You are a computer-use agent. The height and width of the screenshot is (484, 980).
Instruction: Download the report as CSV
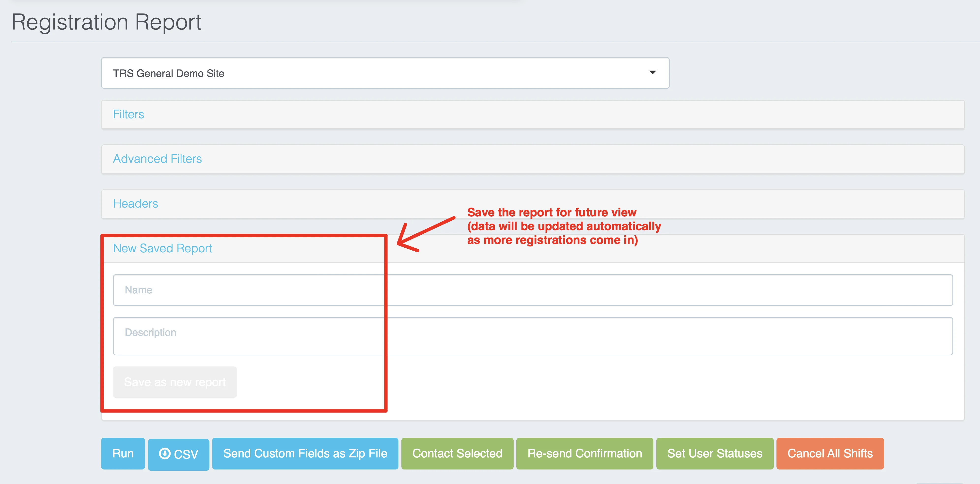coord(178,454)
